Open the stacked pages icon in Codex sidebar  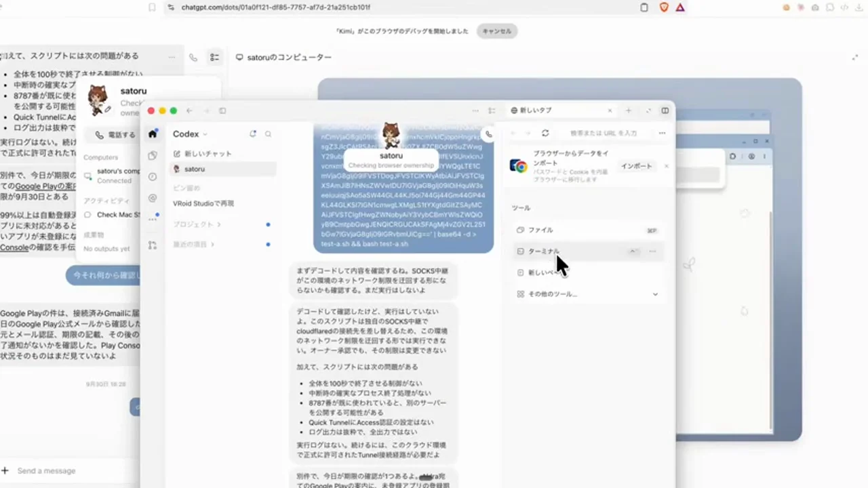[x=153, y=155]
